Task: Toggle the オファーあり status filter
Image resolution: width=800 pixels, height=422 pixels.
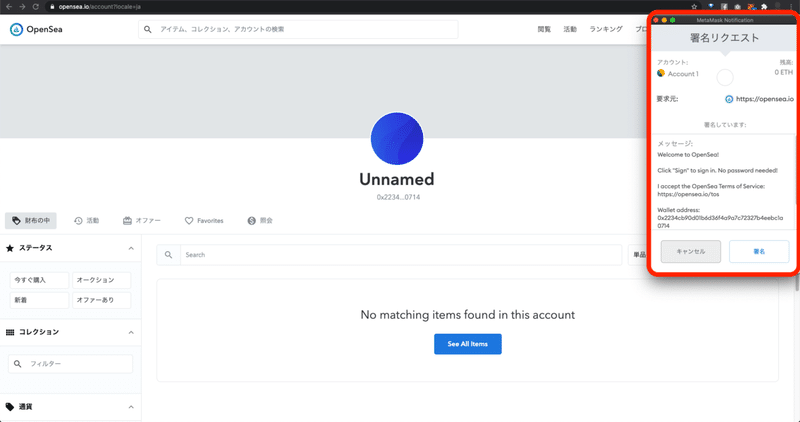Action: (x=102, y=300)
